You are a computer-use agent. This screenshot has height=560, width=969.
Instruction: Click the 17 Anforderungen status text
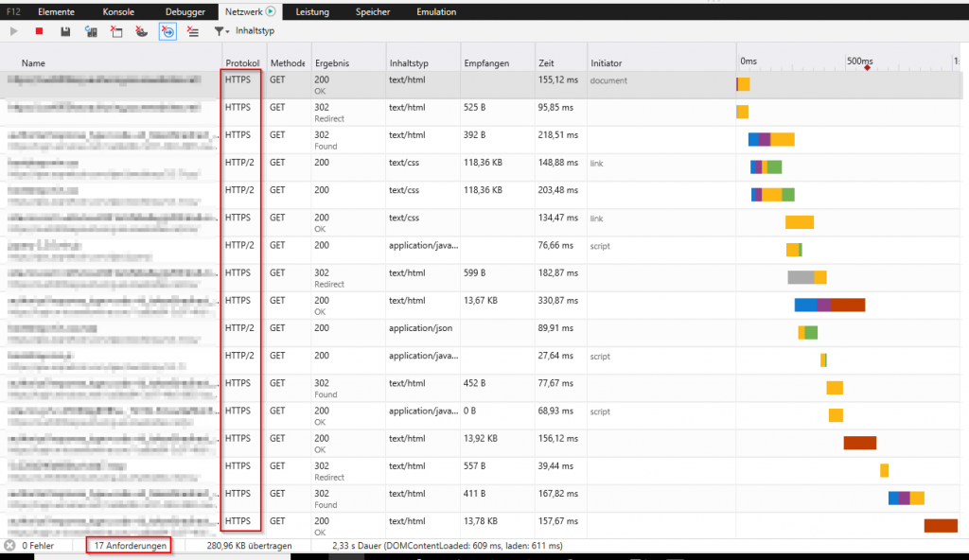[x=129, y=546]
